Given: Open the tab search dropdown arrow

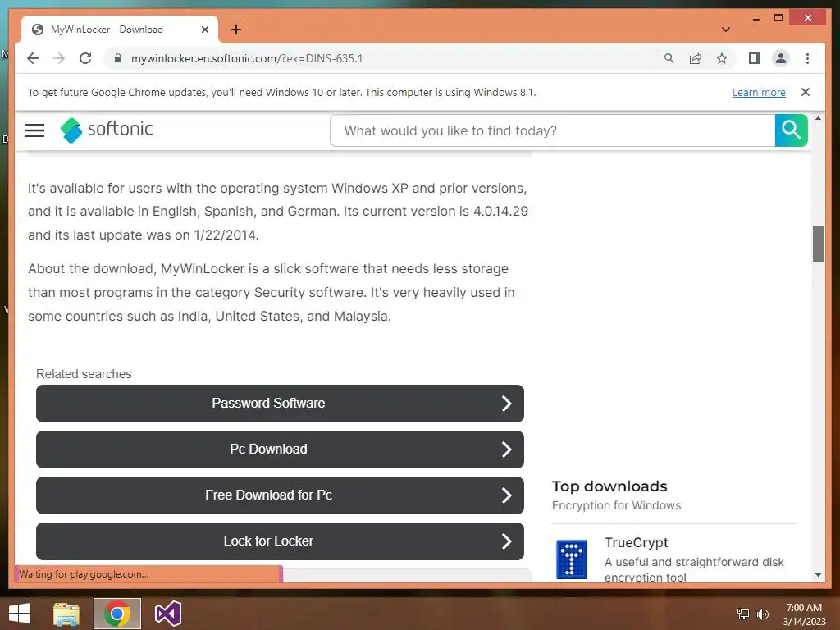Looking at the screenshot, I should click(725, 30).
